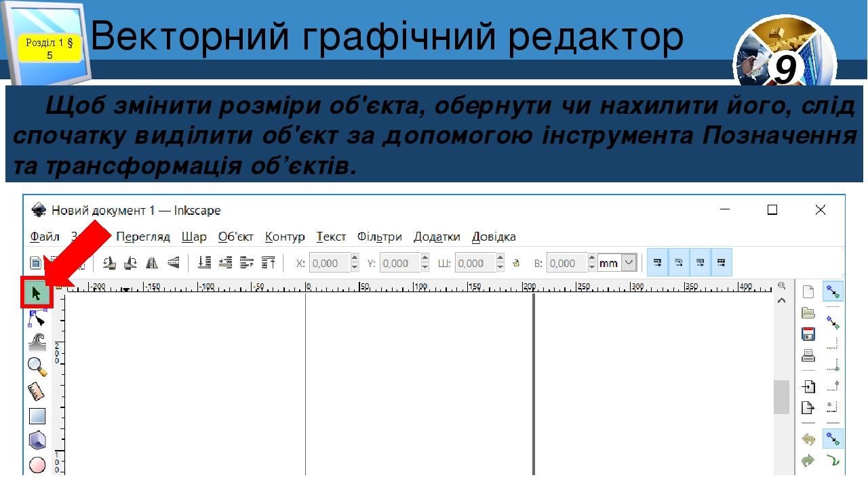
Task: Click X field spinner arrows
Action: [354, 263]
